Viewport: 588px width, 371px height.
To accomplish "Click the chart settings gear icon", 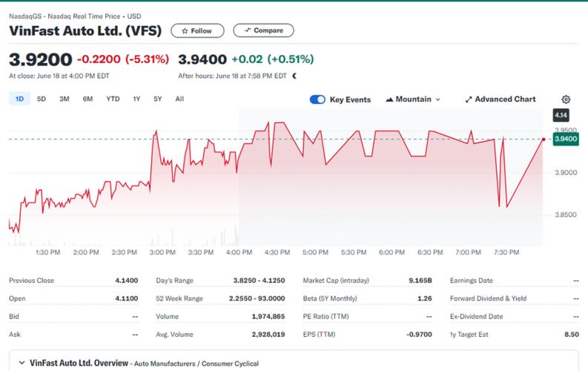I will (x=566, y=99).
